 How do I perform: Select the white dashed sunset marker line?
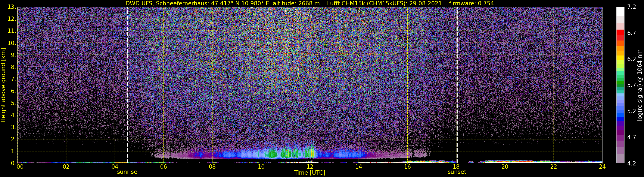coord(457,85)
